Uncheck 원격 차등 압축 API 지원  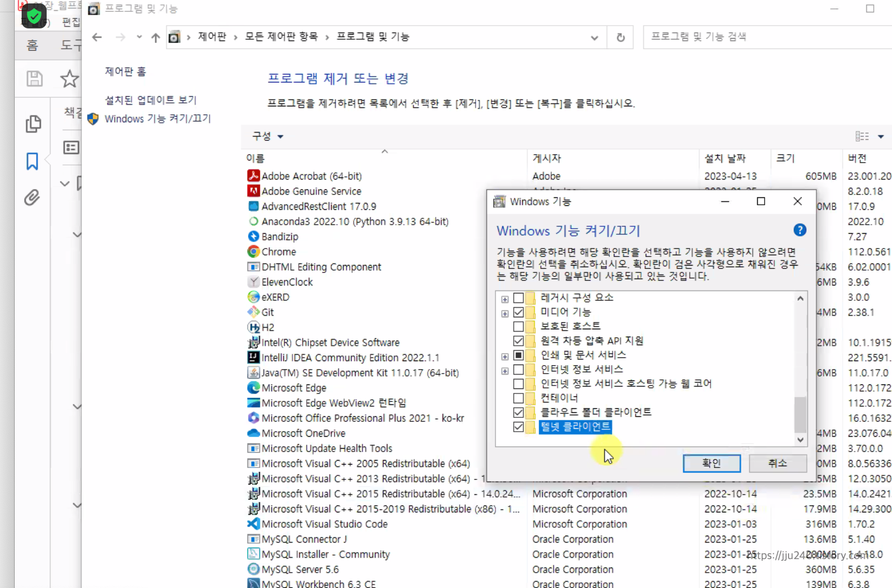coord(518,341)
